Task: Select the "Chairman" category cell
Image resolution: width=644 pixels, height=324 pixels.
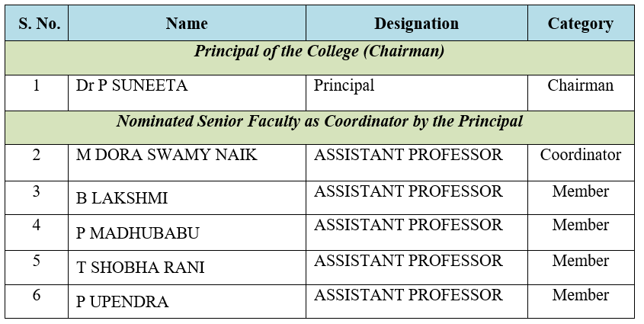Action: pos(580,85)
